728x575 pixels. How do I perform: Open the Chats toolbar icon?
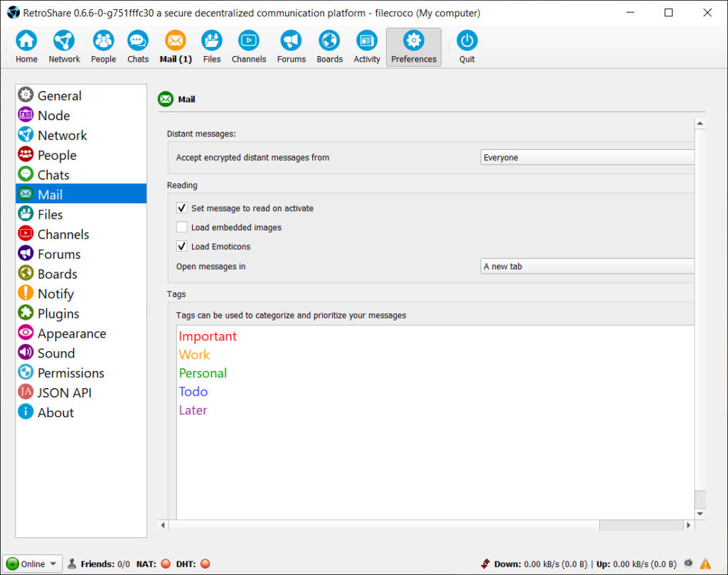coord(138,47)
